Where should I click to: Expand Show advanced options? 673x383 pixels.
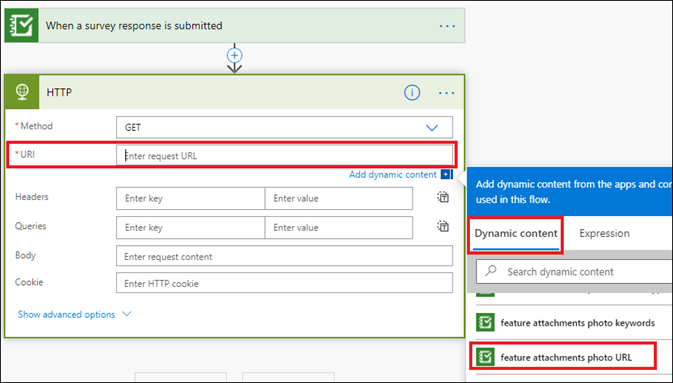[75, 314]
